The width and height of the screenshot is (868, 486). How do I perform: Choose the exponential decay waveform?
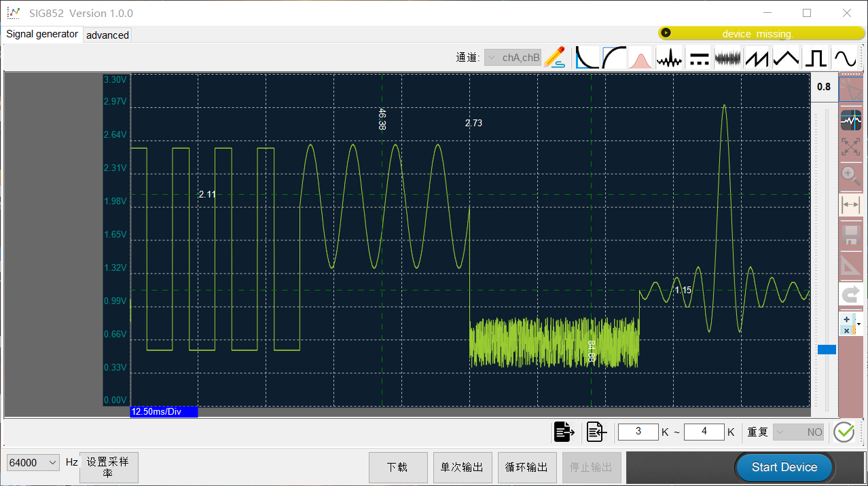[x=587, y=57]
